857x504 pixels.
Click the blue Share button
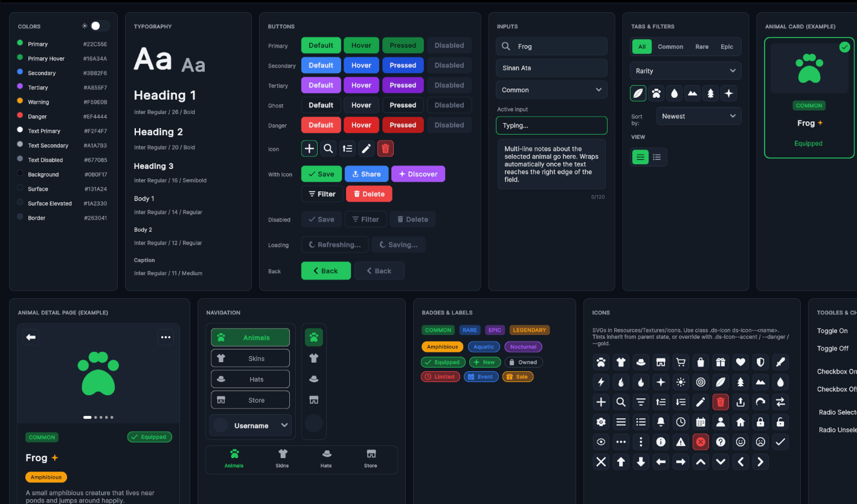(x=367, y=174)
